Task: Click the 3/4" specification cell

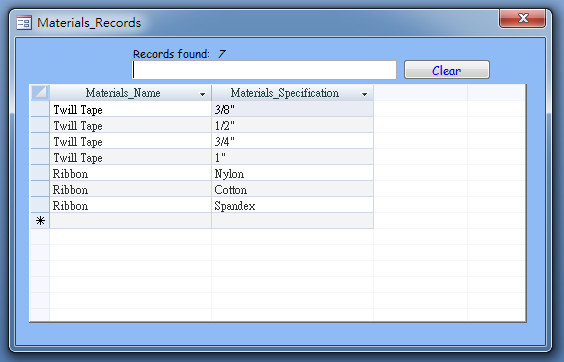Action: pos(292,141)
